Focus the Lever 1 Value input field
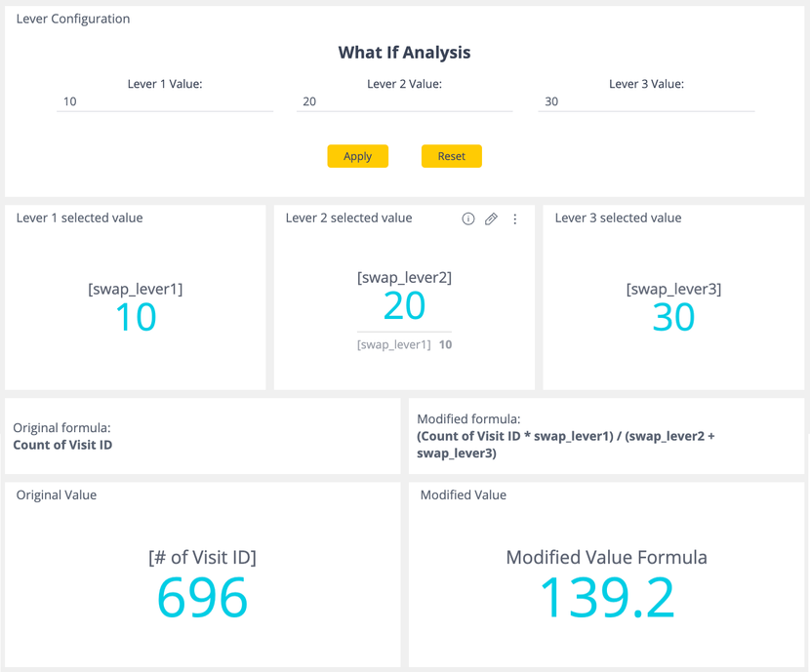810x672 pixels. [x=165, y=101]
